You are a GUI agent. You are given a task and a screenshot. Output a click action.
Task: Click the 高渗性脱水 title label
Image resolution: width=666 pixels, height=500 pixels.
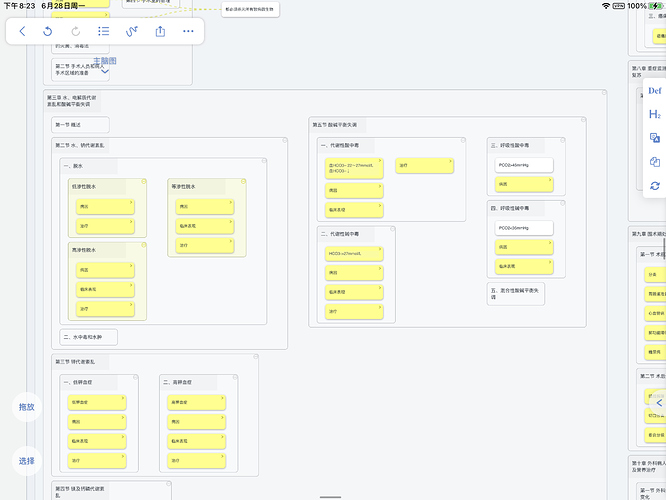(x=84, y=250)
